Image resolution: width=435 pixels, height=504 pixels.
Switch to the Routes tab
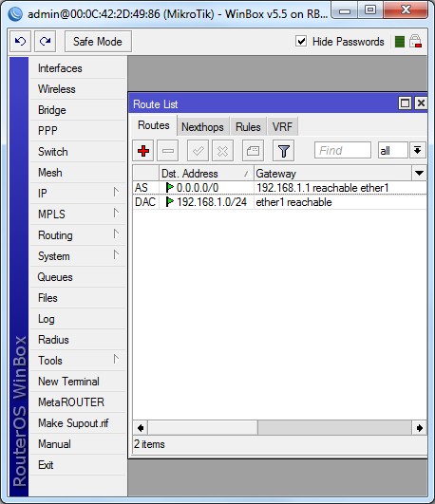pyautogui.click(x=154, y=125)
